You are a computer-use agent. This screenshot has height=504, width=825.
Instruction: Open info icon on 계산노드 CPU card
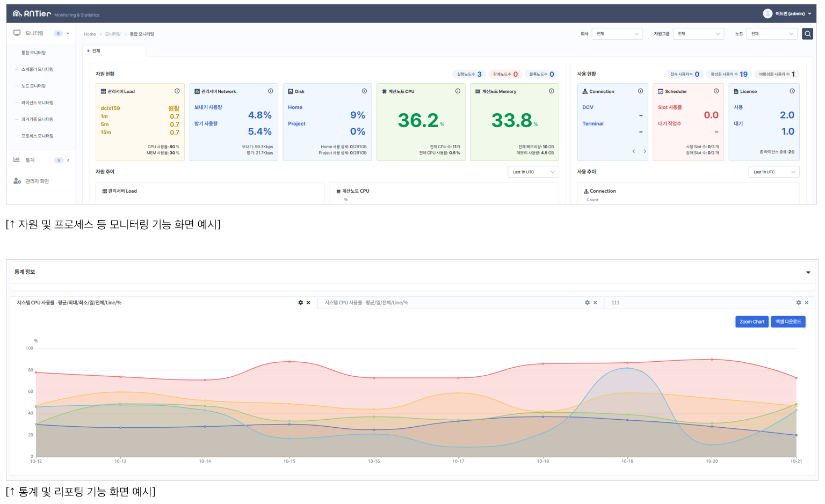tap(458, 91)
